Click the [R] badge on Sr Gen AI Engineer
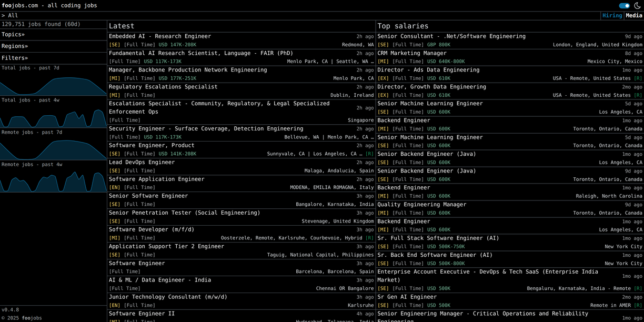 tap(638, 306)
